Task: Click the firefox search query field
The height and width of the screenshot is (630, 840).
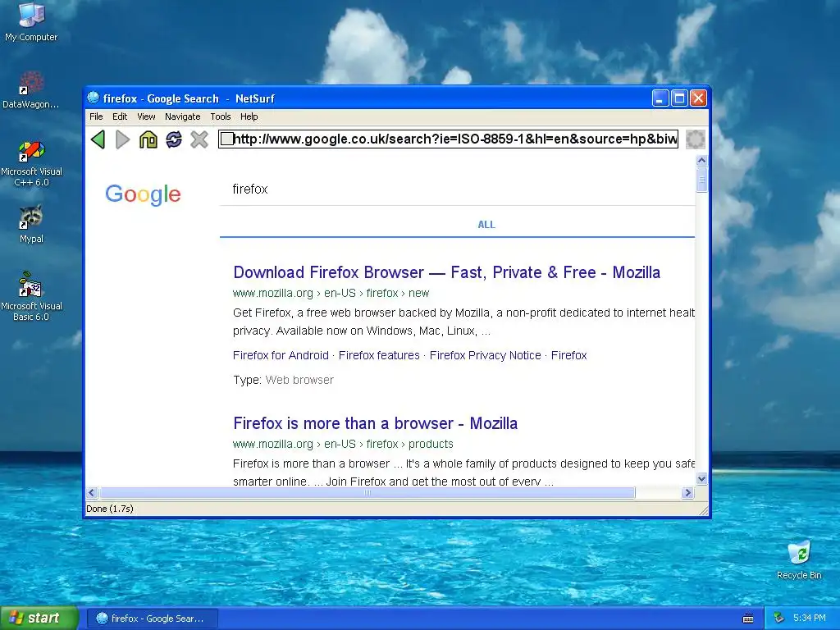Action: tap(457, 189)
